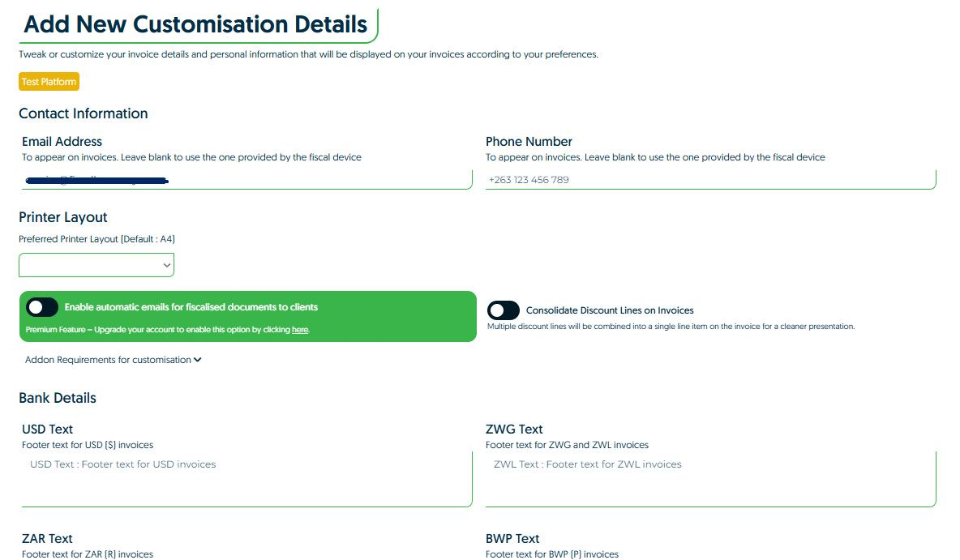Screen dimensions: 960x560
Task: Click the 'Enable automatic emails' label text
Action: click(x=191, y=307)
